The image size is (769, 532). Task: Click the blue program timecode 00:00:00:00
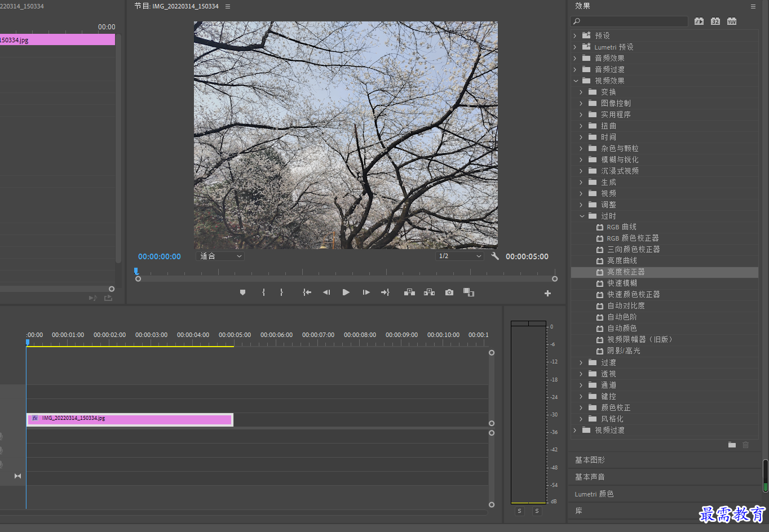pos(160,256)
